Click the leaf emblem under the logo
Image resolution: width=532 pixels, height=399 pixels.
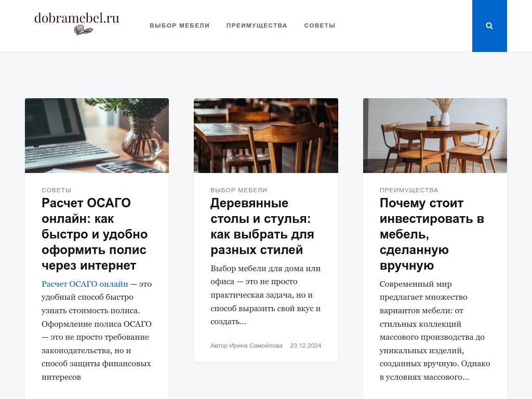(84, 31)
